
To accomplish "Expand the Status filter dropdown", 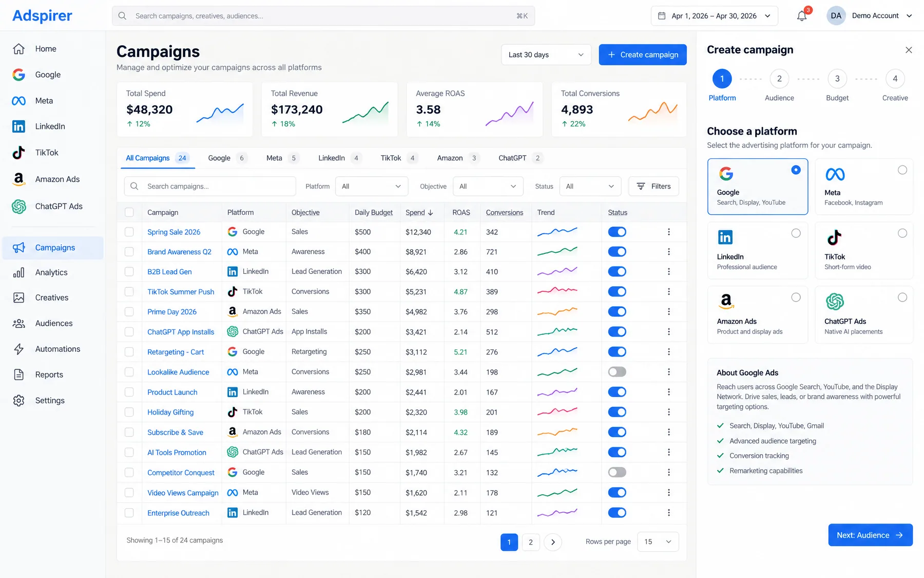I will pyautogui.click(x=590, y=187).
